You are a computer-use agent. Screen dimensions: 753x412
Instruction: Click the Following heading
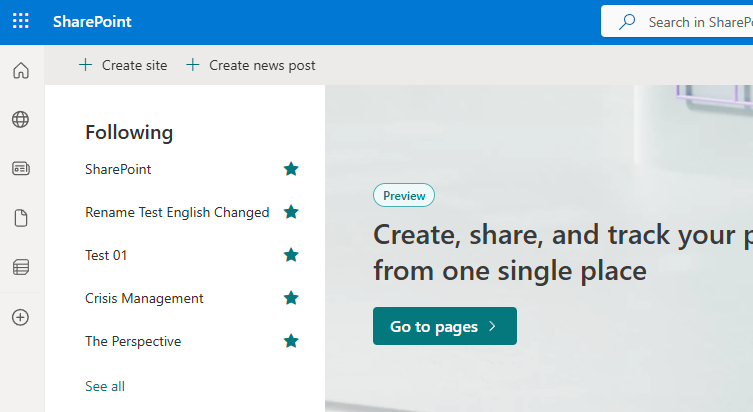129,133
